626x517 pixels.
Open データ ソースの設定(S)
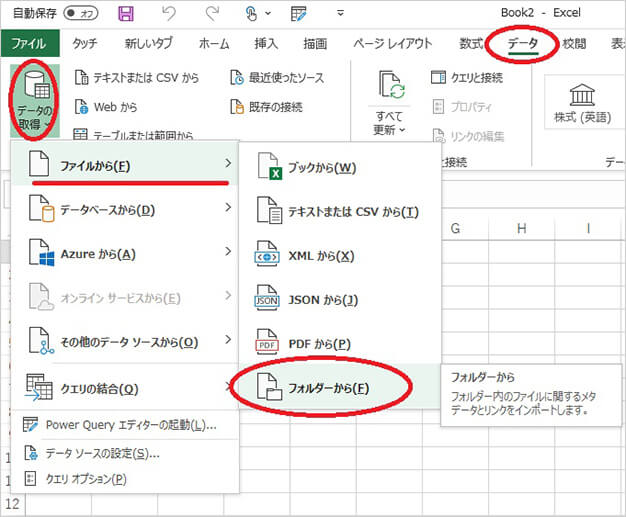pos(125,453)
